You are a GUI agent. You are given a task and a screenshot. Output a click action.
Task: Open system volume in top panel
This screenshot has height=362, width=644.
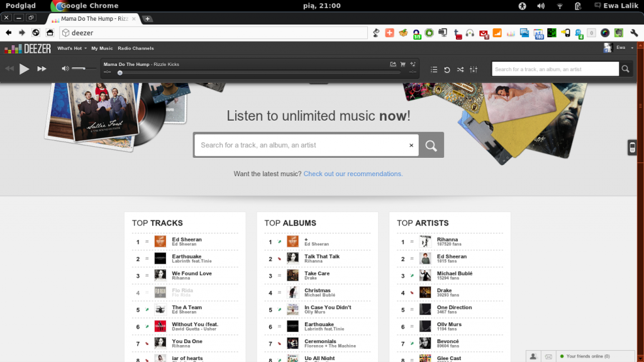[541, 6]
